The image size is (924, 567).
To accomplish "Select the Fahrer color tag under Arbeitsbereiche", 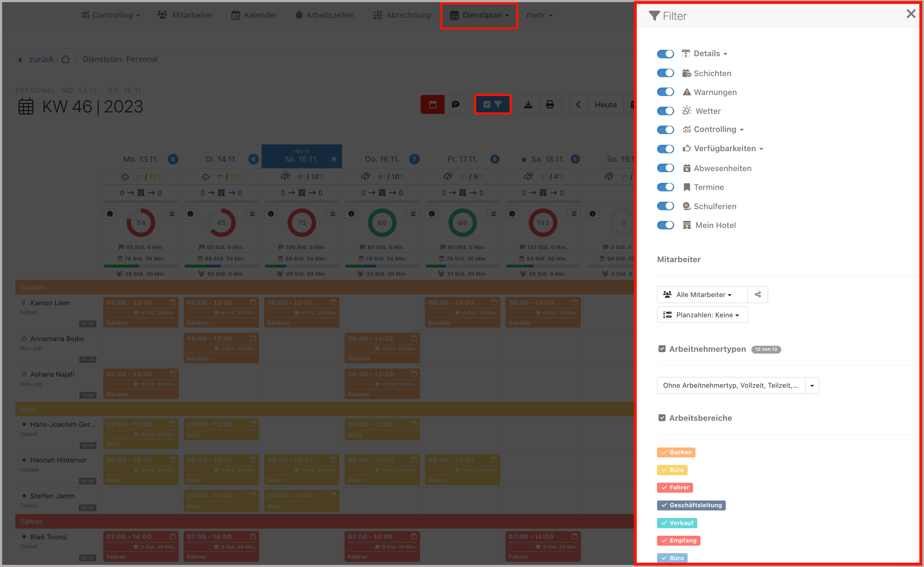I will click(674, 488).
